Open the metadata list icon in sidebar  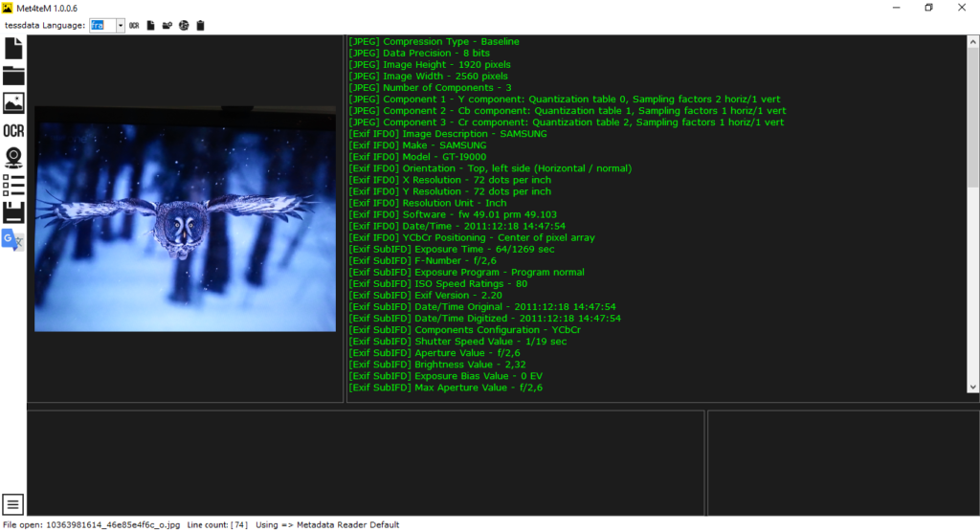[13, 184]
